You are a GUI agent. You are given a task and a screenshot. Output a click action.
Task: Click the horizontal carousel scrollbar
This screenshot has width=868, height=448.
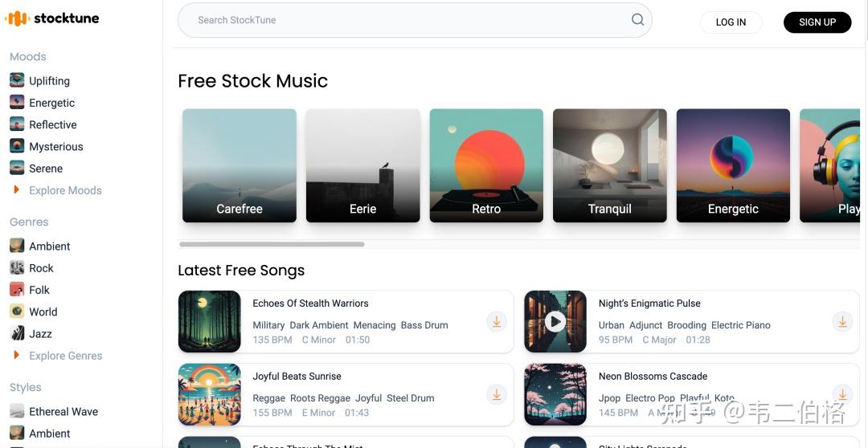click(x=272, y=244)
